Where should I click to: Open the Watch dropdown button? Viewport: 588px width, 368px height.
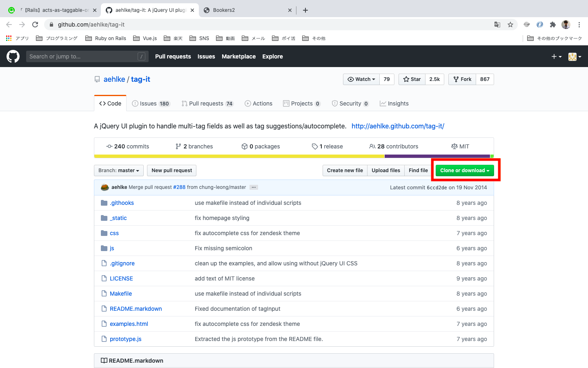[x=361, y=79]
